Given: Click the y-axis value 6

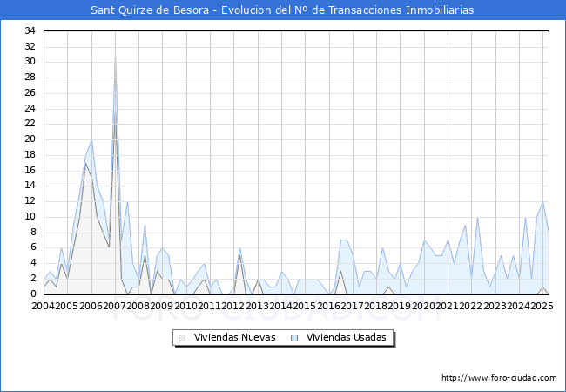Looking at the screenshot, I should (x=33, y=247).
